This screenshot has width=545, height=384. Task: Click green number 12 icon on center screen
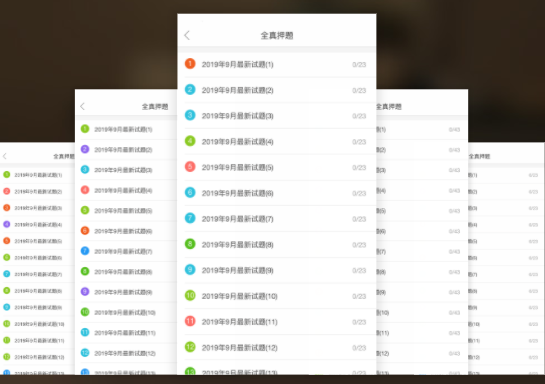click(x=190, y=347)
